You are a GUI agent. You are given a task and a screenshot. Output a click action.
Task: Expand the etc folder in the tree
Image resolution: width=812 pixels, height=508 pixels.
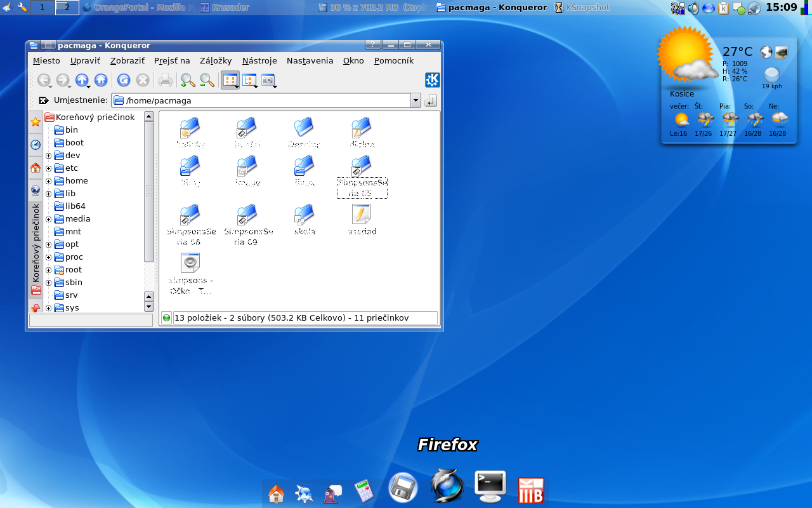click(x=48, y=168)
